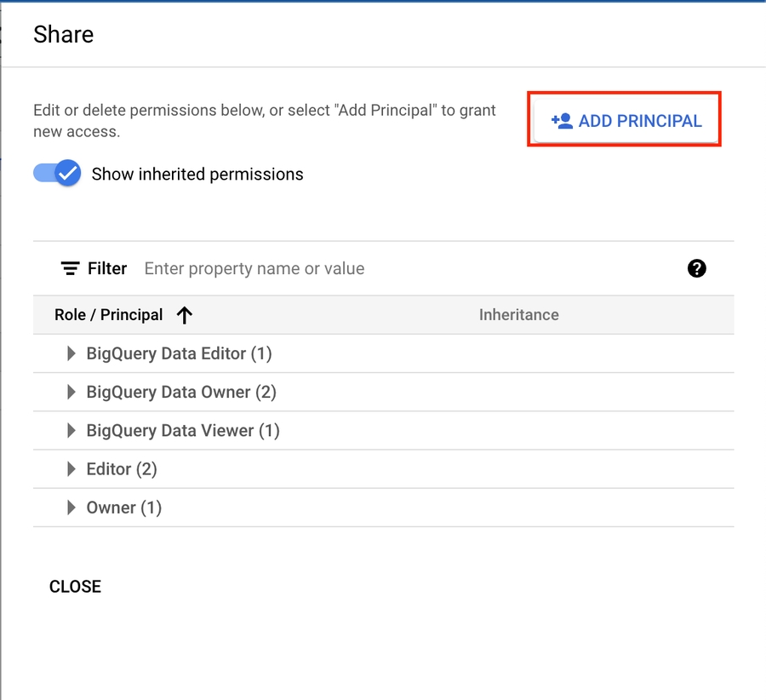Click the CLOSE button
This screenshot has height=700, width=766.
click(75, 587)
